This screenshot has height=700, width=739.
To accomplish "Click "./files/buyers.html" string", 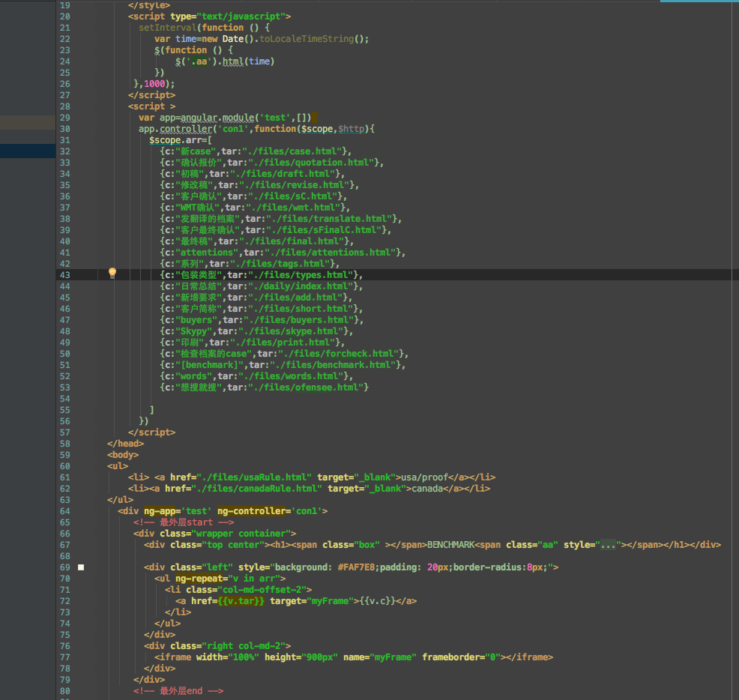I will click(299, 321).
